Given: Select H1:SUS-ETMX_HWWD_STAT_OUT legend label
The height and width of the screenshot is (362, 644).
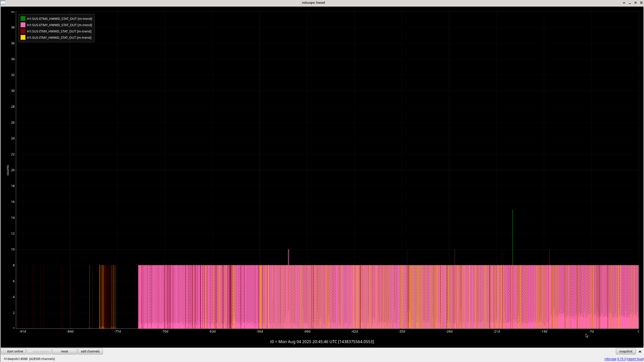Looking at the screenshot, I should click(x=60, y=19).
